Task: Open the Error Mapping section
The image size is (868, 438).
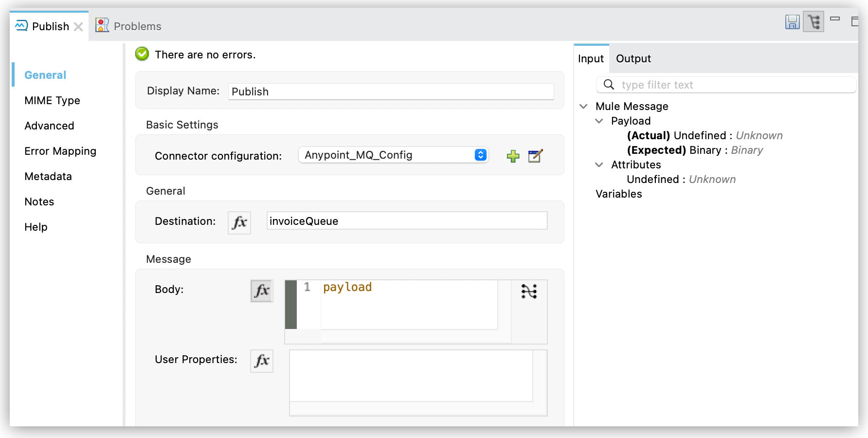Action: pos(60,151)
